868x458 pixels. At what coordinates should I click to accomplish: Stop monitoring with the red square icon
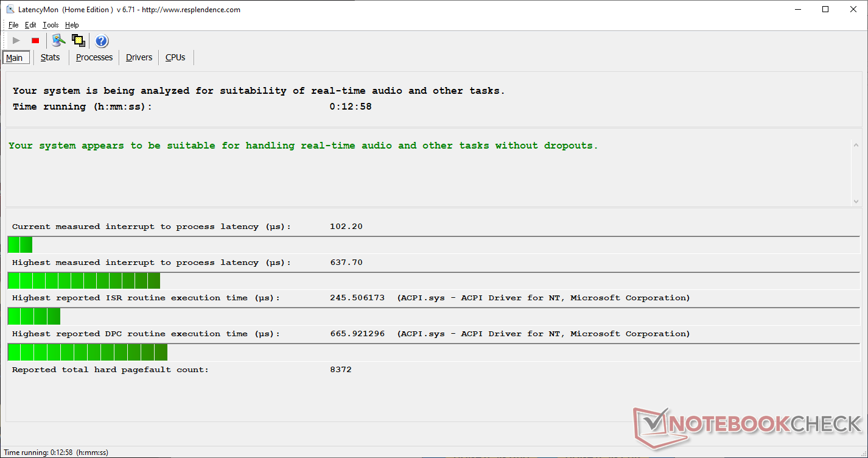[35, 41]
